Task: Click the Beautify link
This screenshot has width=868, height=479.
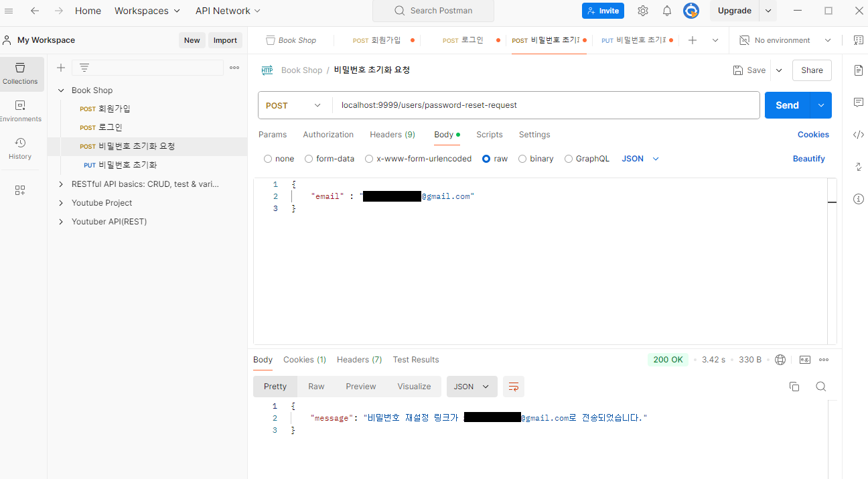Action: [x=809, y=159]
